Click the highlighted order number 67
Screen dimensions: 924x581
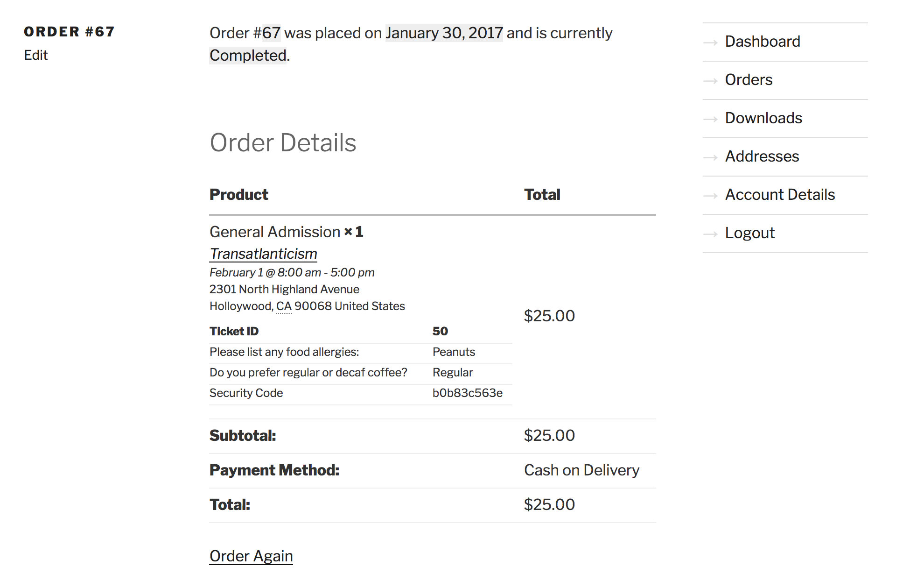[x=271, y=33]
